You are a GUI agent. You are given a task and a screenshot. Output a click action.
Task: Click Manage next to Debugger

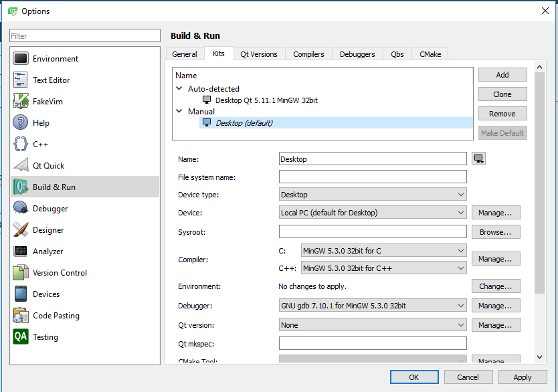(496, 306)
